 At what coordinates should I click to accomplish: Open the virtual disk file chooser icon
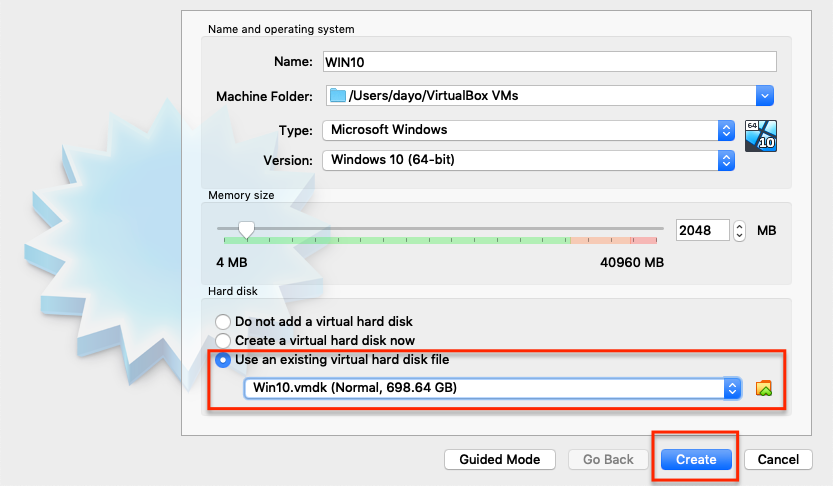point(764,388)
